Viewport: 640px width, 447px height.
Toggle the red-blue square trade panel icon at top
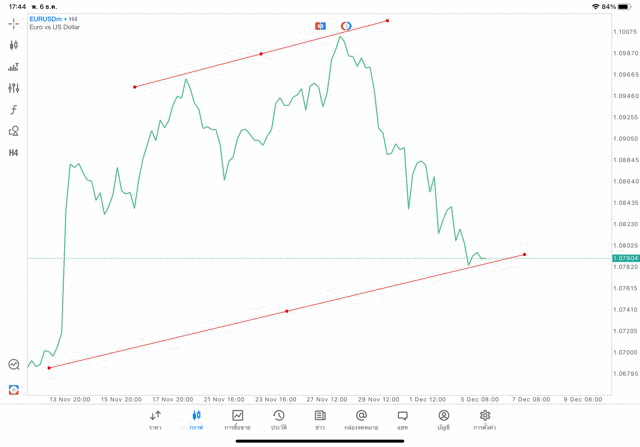point(320,25)
